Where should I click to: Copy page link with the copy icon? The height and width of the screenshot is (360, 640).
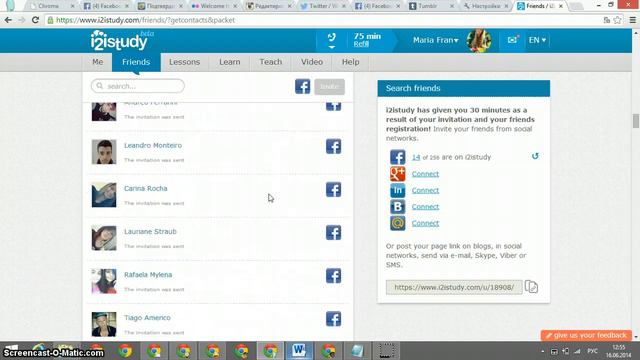tap(531, 287)
